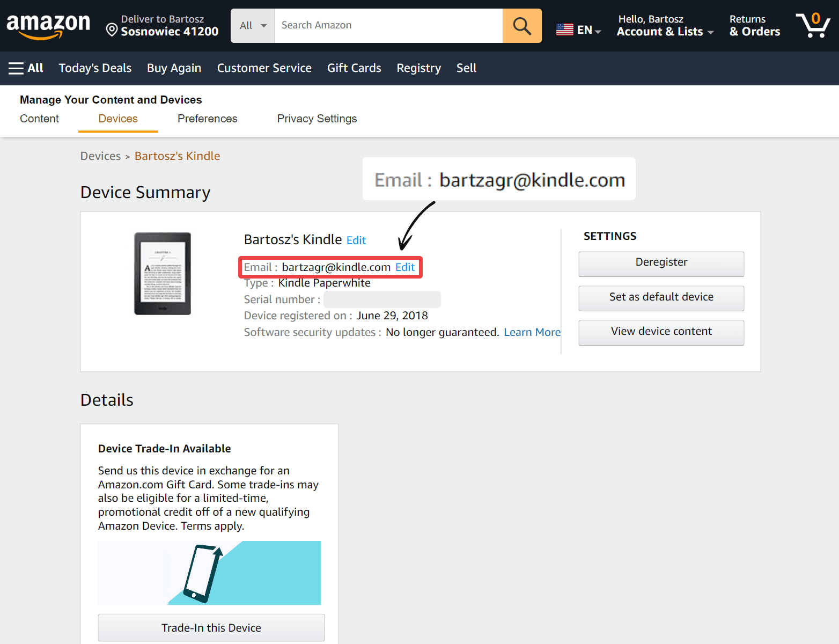Click Set as default device
Viewport: 839px width, 644px height.
[661, 297]
